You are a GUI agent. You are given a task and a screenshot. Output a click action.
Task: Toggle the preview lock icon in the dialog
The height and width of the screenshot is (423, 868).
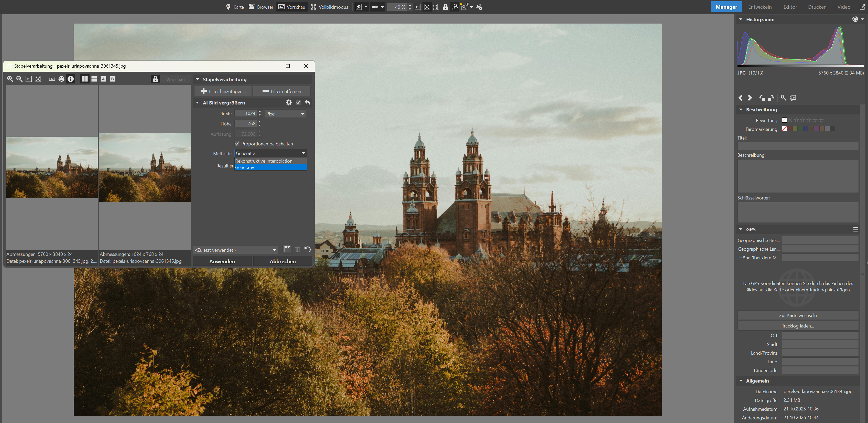(x=155, y=79)
